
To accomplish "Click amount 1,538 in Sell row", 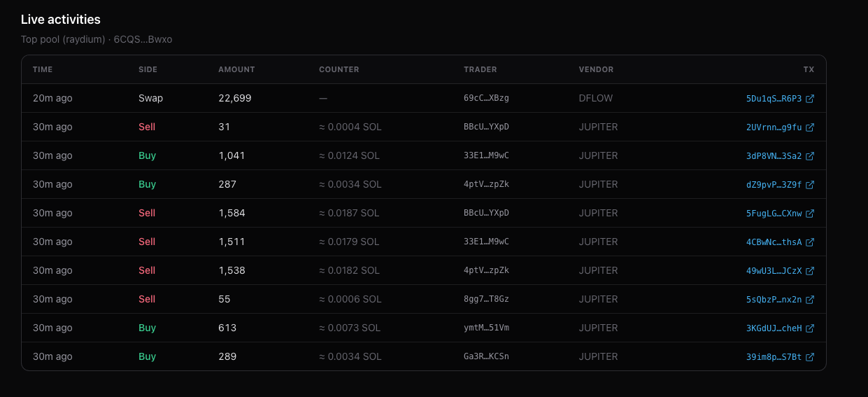I will click(x=232, y=270).
